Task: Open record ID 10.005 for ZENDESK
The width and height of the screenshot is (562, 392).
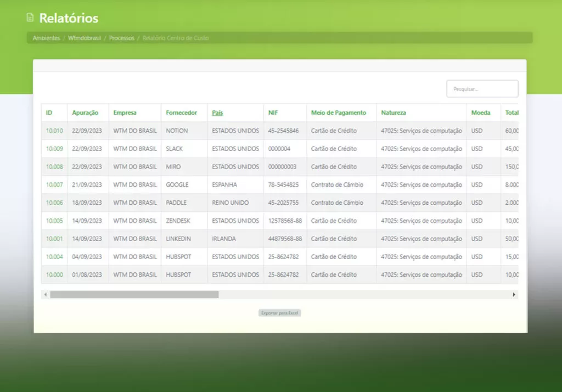Action: (54, 221)
